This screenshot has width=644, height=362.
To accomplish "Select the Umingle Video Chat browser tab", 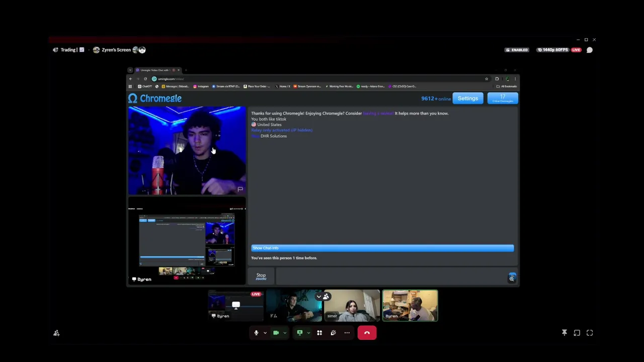I will pos(157,70).
